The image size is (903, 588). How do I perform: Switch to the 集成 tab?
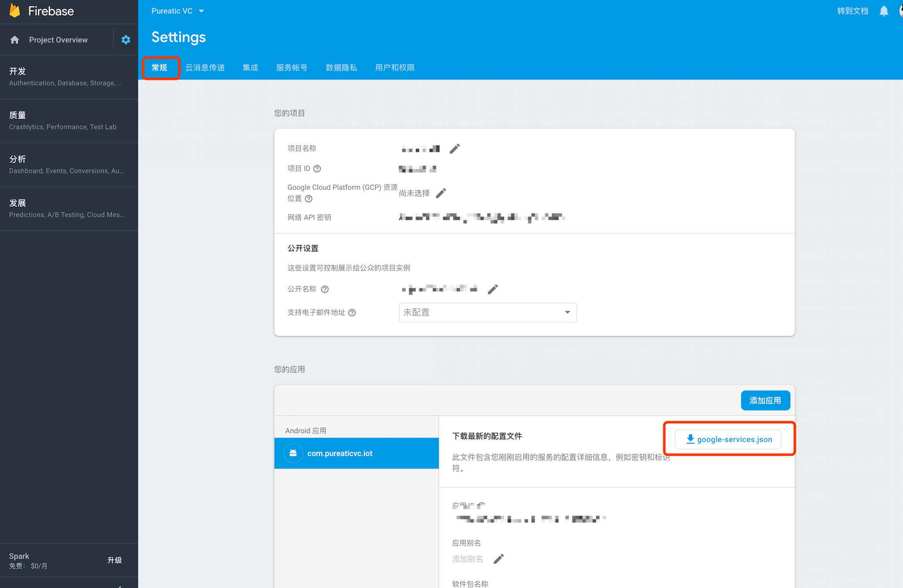(x=250, y=68)
